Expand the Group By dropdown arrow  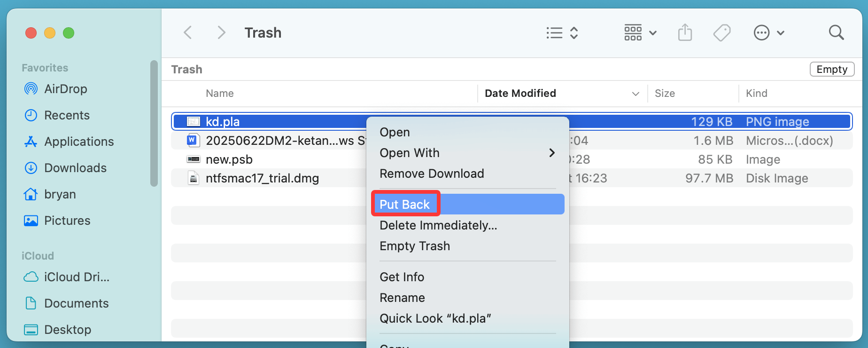[x=653, y=33]
